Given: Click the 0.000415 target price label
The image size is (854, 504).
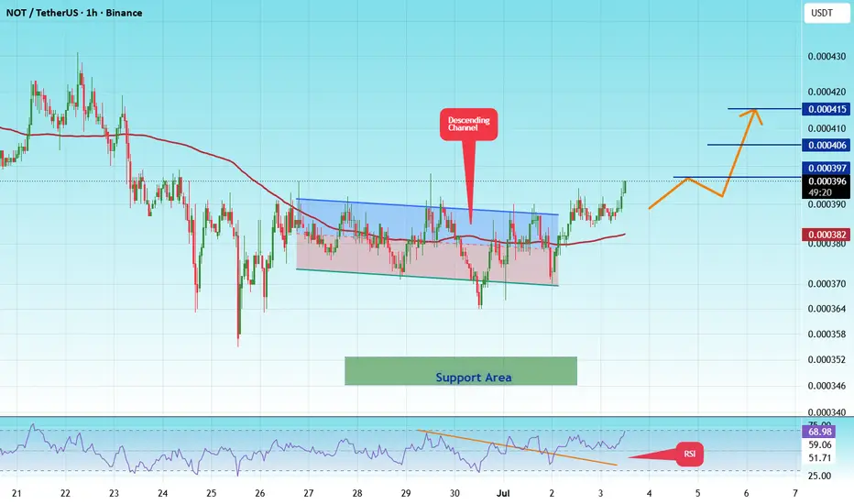Looking at the screenshot, I should point(827,109).
